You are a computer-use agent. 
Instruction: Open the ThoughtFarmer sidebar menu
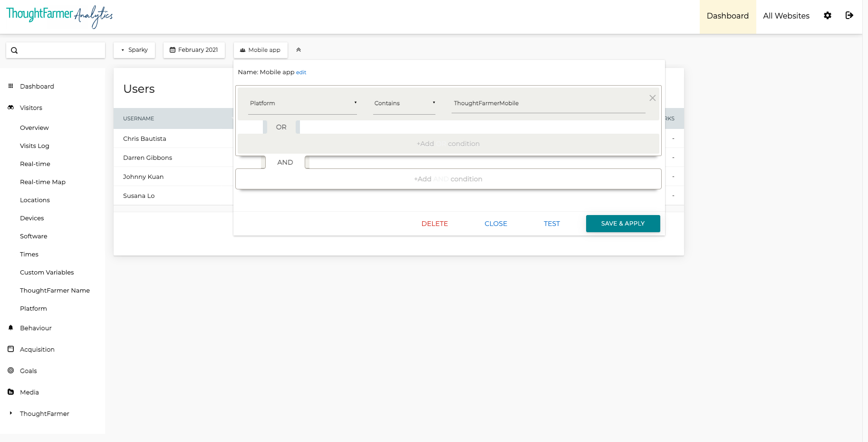pyautogui.click(x=45, y=414)
